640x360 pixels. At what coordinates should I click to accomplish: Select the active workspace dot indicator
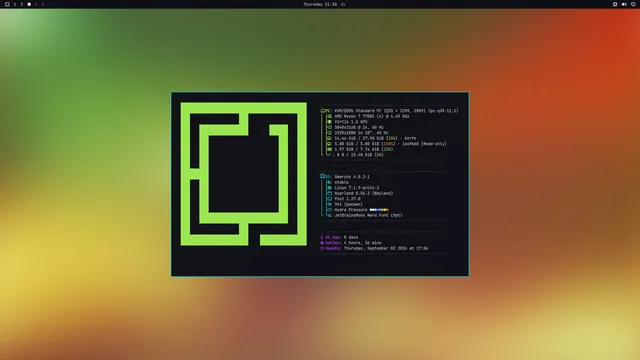(x=29, y=4)
